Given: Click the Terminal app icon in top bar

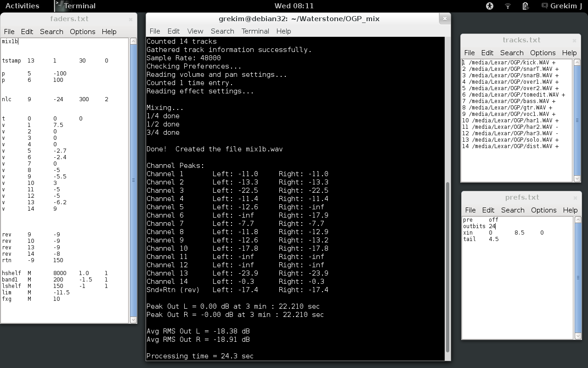Looking at the screenshot, I should (x=59, y=6).
